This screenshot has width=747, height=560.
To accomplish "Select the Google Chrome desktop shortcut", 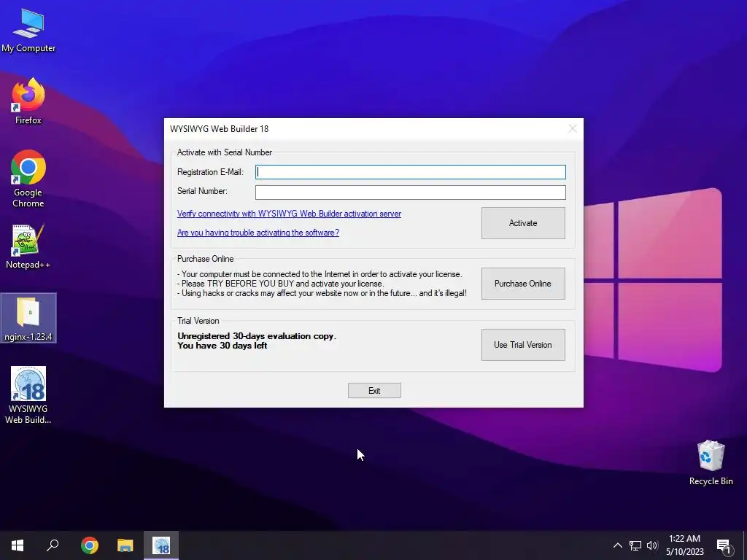I will [28, 178].
